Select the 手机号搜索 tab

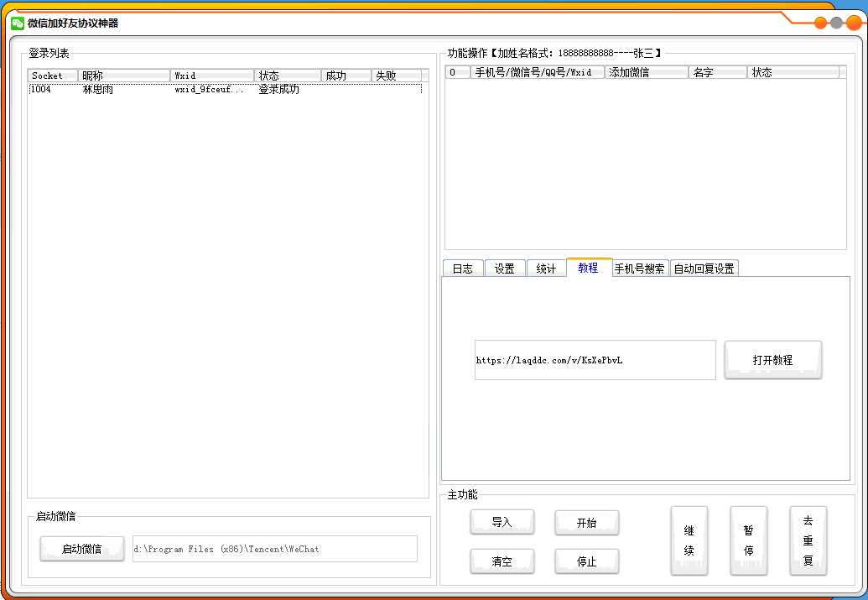click(x=640, y=269)
